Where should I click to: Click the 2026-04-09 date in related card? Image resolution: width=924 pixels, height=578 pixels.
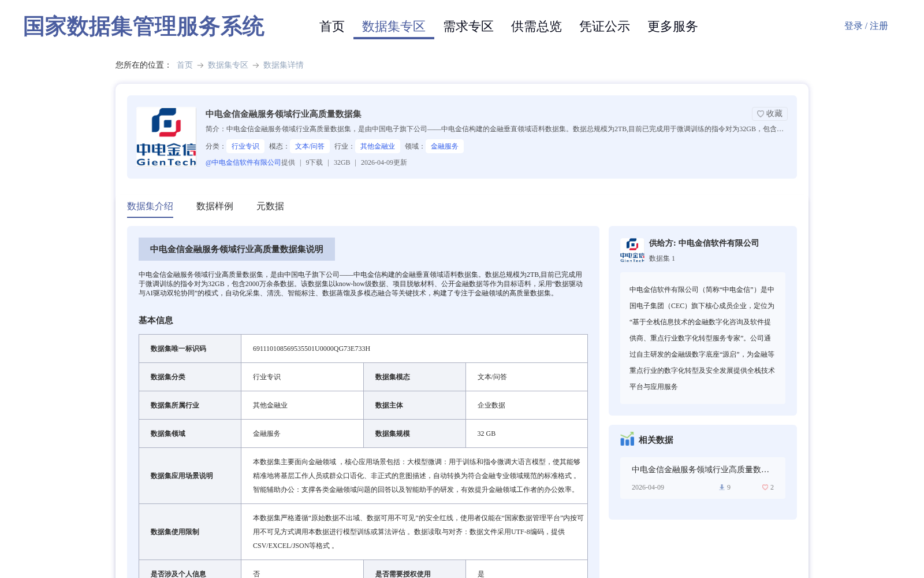click(648, 487)
